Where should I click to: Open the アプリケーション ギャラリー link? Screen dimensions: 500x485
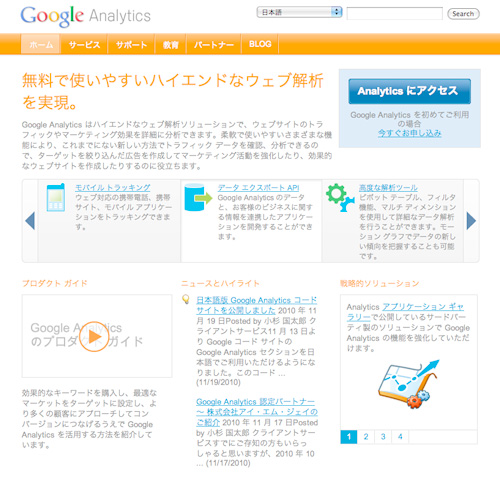point(406,312)
